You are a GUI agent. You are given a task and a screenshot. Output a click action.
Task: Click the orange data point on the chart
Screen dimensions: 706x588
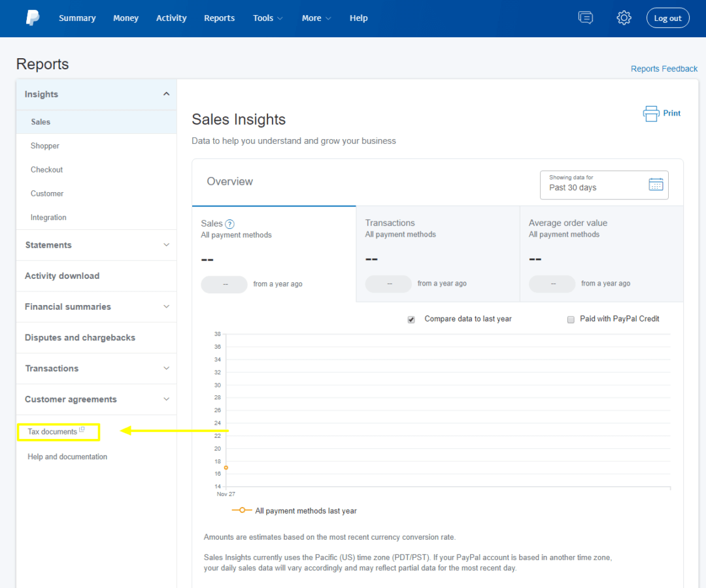[x=226, y=468]
